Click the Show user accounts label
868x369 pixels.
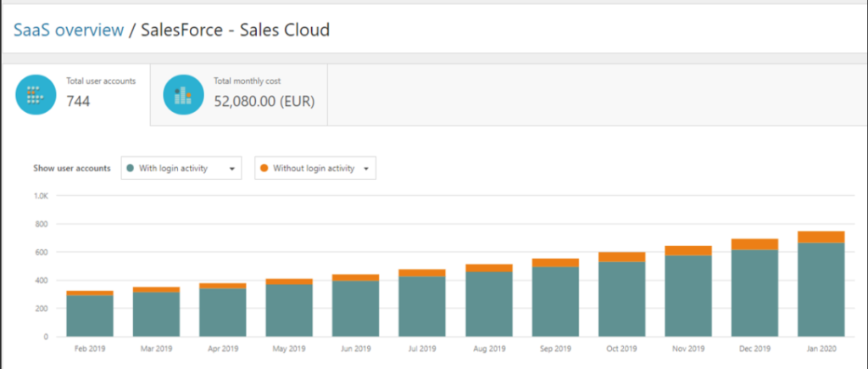click(x=72, y=169)
